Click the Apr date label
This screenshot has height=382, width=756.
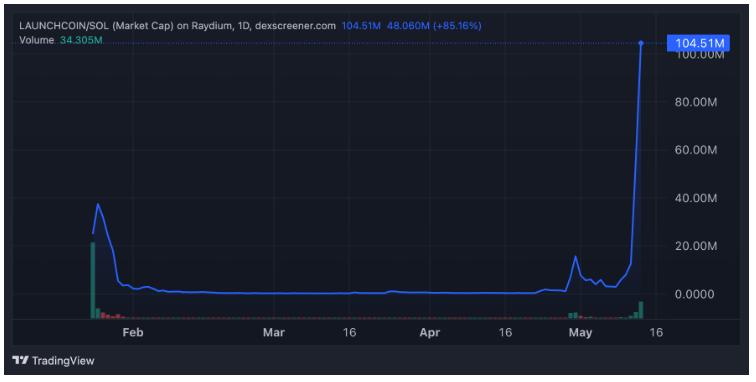430,332
